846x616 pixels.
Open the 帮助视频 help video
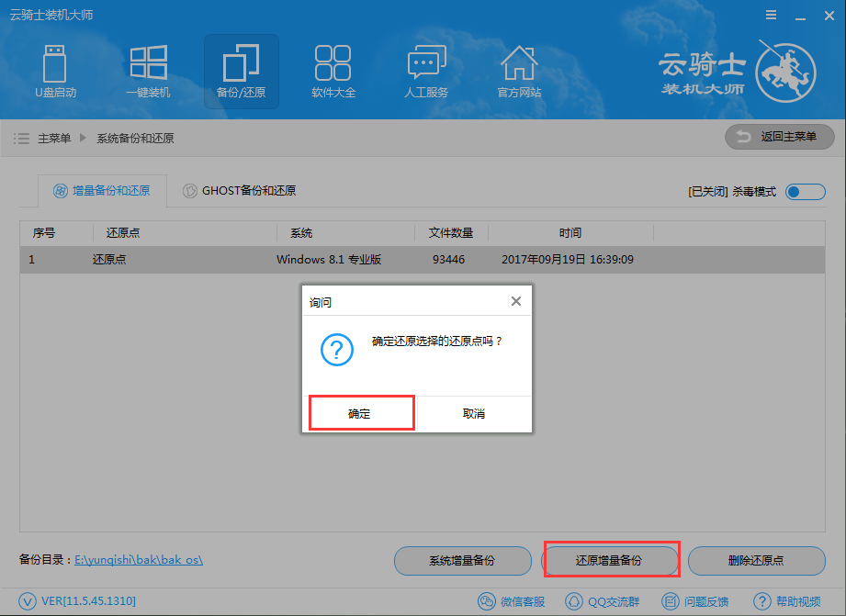pos(787,601)
